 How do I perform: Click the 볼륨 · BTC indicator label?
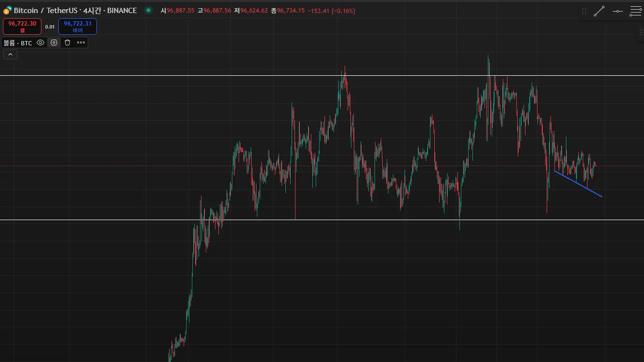(18, 43)
